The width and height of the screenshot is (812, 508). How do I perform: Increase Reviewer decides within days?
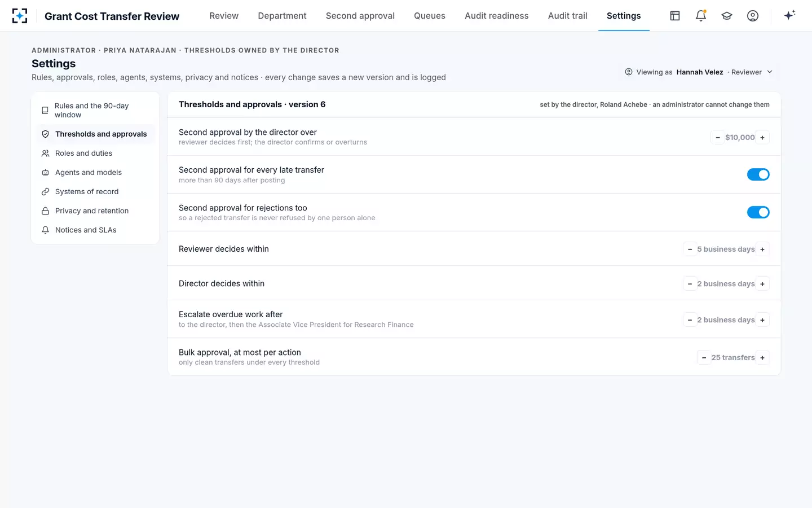pyautogui.click(x=762, y=249)
